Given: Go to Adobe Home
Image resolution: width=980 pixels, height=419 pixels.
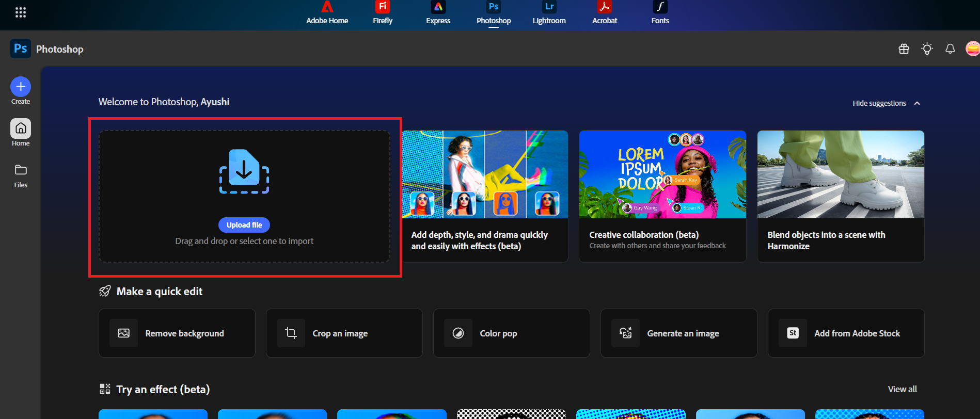Looking at the screenshot, I should click(x=327, y=13).
